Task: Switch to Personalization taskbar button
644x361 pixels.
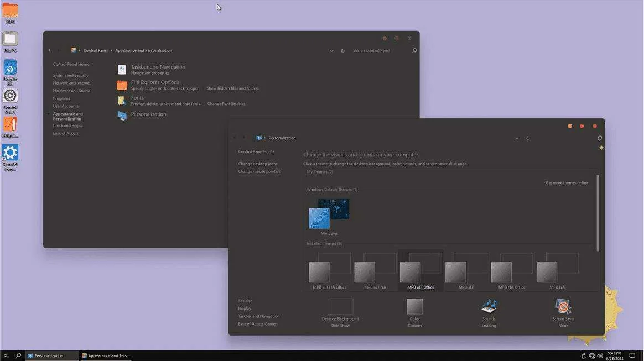Action: click(x=52, y=355)
